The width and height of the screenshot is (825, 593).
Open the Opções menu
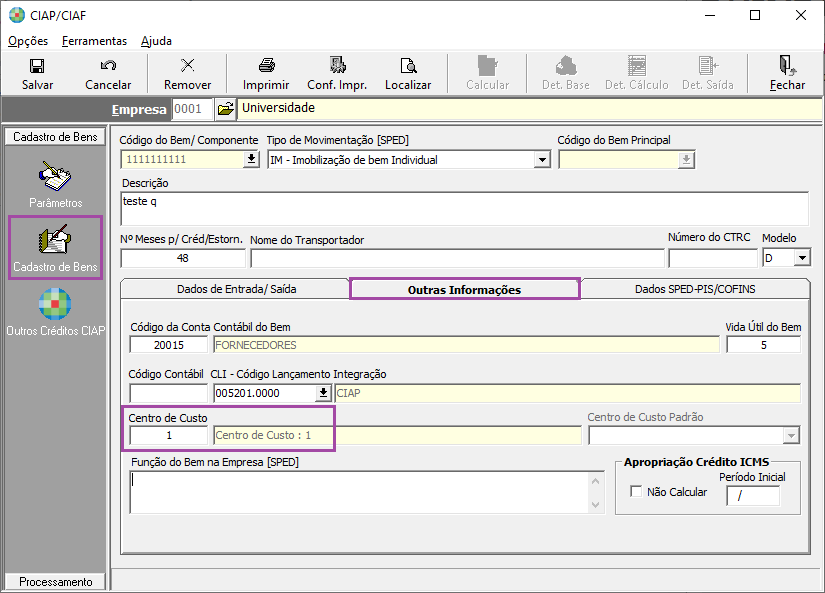point(28,41)
